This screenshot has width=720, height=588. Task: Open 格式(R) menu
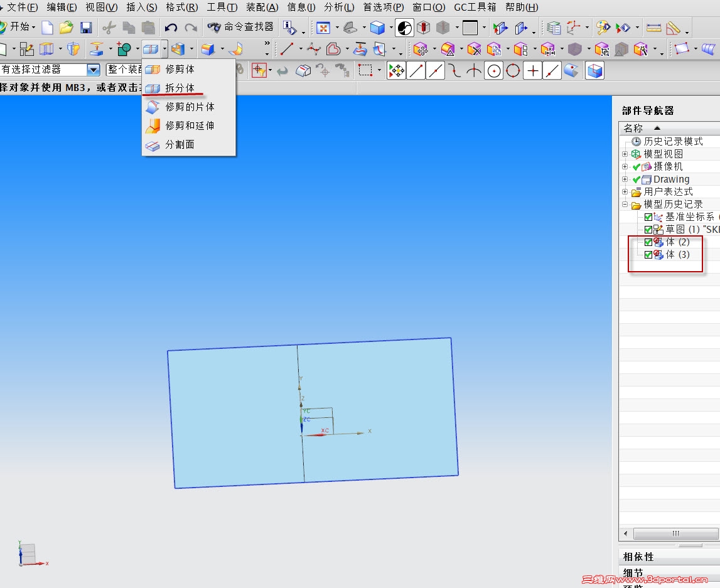(x=182, y=7)
